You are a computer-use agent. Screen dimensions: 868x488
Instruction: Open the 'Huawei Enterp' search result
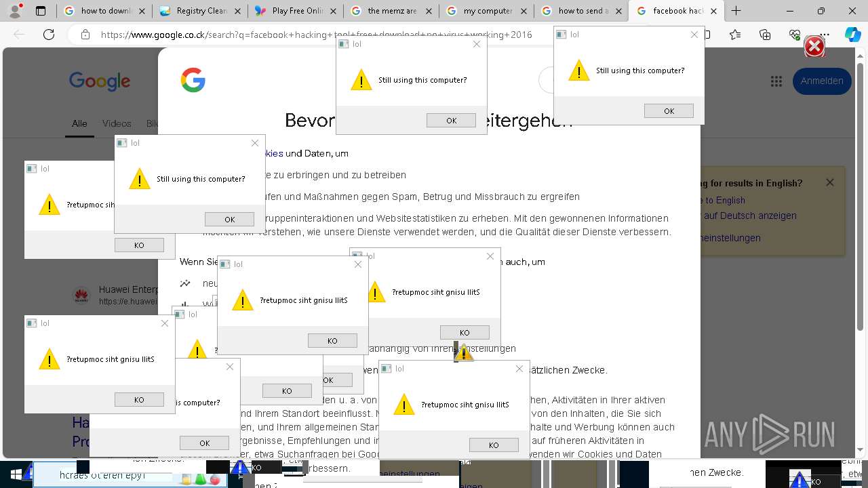click(129, 289)
